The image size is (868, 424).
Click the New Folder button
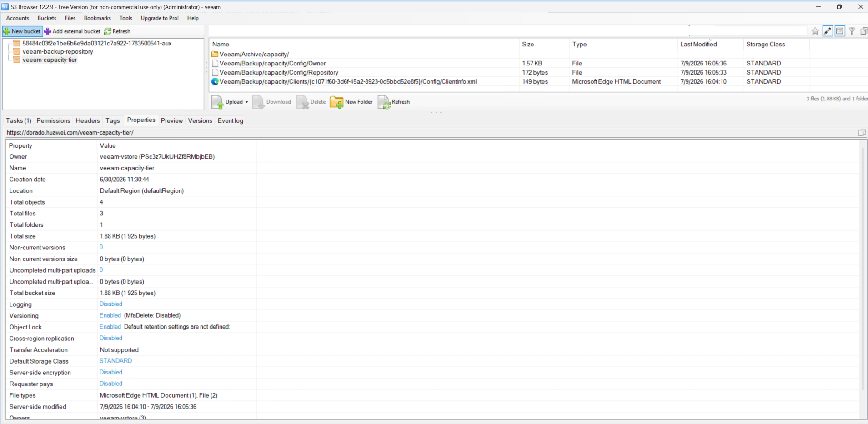coord(351,102)
